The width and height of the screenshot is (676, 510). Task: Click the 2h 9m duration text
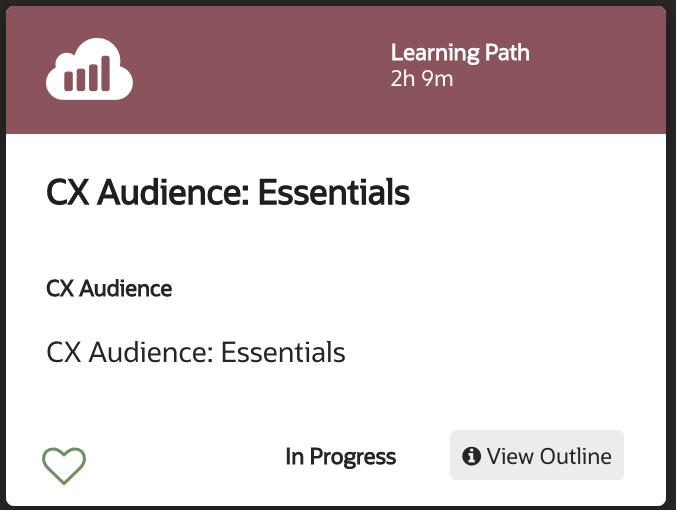(422, 79)
